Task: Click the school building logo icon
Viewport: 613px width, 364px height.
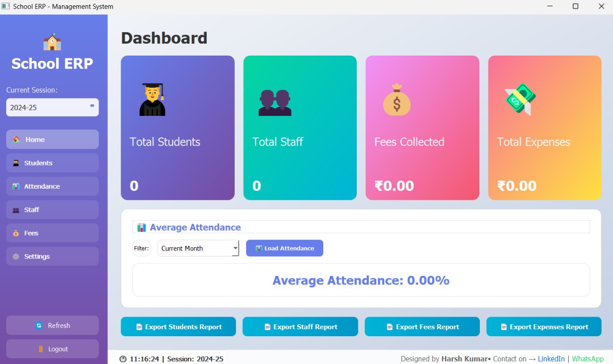Action: 52,42
